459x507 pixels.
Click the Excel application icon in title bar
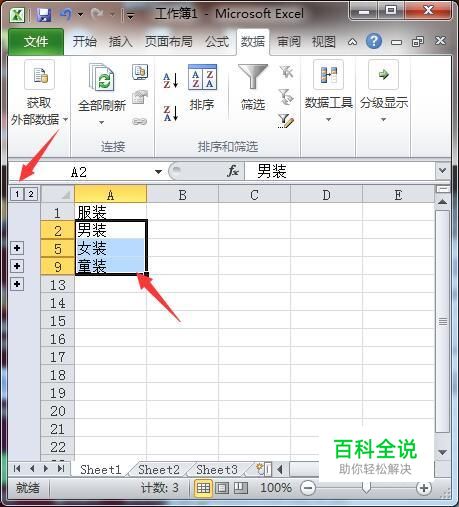click(x=16, y=15)
